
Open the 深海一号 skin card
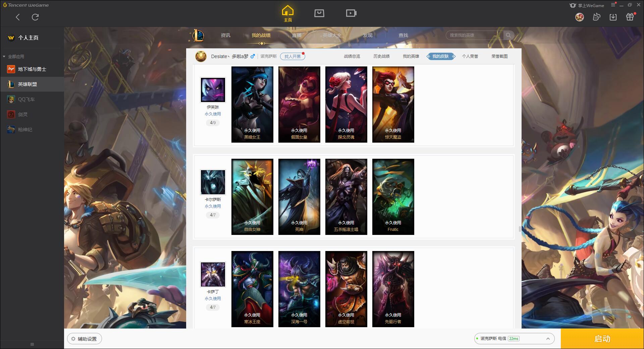click(299, 289)
